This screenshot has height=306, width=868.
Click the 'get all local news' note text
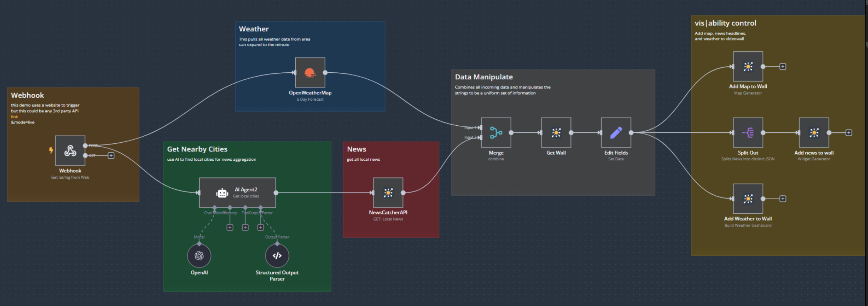tap(363, 159)
